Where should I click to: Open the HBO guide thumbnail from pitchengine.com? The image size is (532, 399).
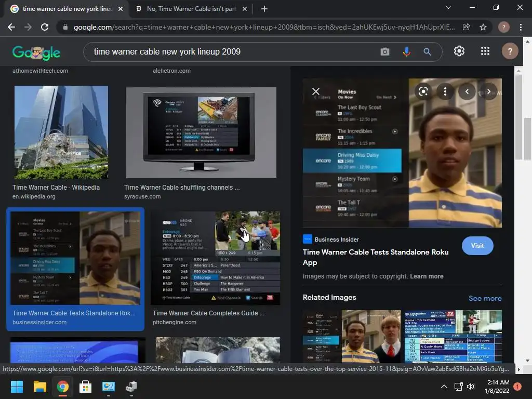click(x=216, y=258)
